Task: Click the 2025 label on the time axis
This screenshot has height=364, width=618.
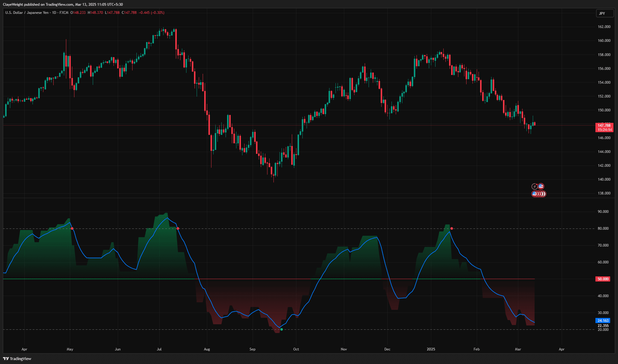Action: point(431,349)
